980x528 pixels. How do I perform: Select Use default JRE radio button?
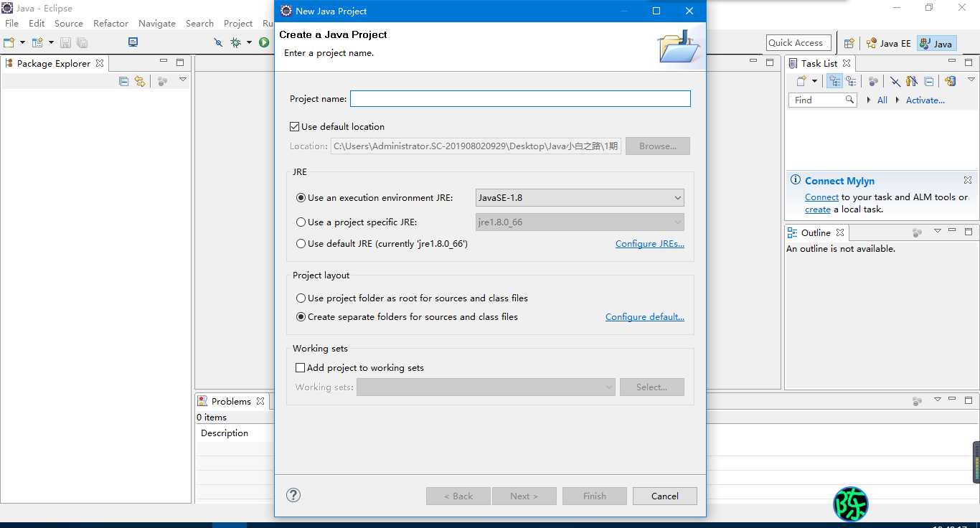point(301,243)
